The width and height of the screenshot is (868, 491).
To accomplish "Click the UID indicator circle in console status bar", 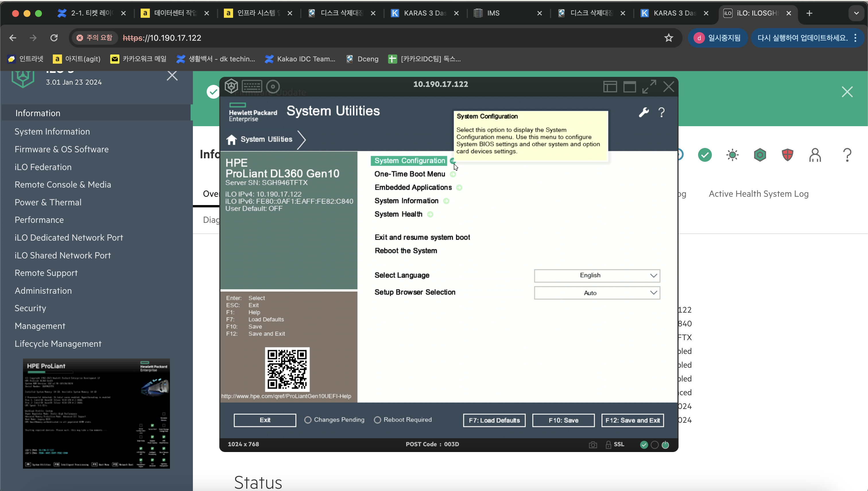I will click(x=654, y=445).
